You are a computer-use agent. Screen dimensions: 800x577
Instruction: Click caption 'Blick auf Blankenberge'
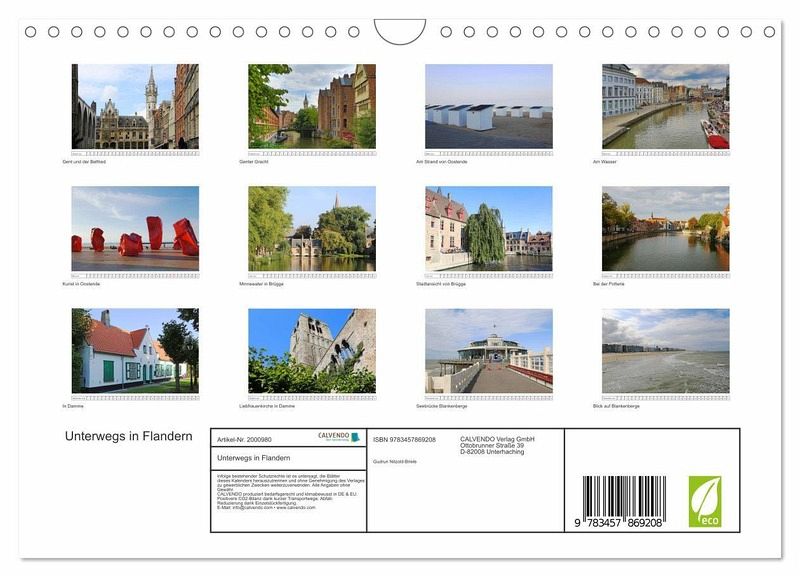coord(616,406)
